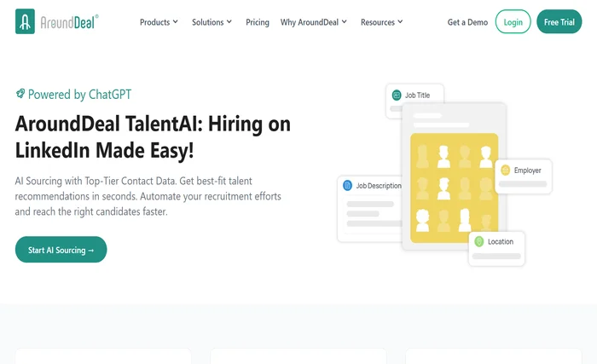The height and width of the screenshot is (364, 597).
Task: Click the 'Employer' label text
Action: click(x=527, y=170)
